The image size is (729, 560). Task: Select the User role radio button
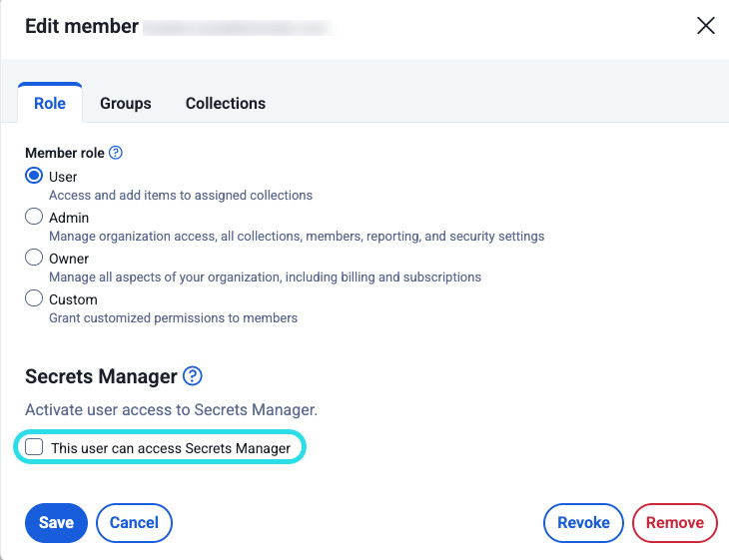pos(34,176)
